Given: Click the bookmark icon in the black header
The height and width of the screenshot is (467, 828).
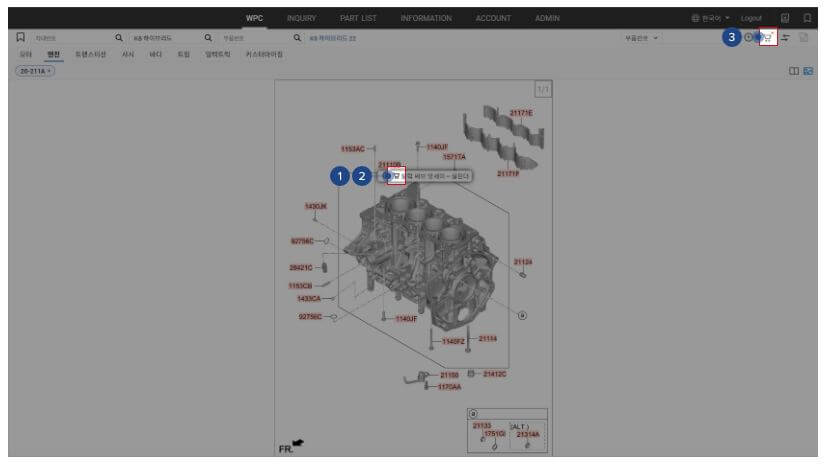Looking at the screenshot, I should 807,18.
